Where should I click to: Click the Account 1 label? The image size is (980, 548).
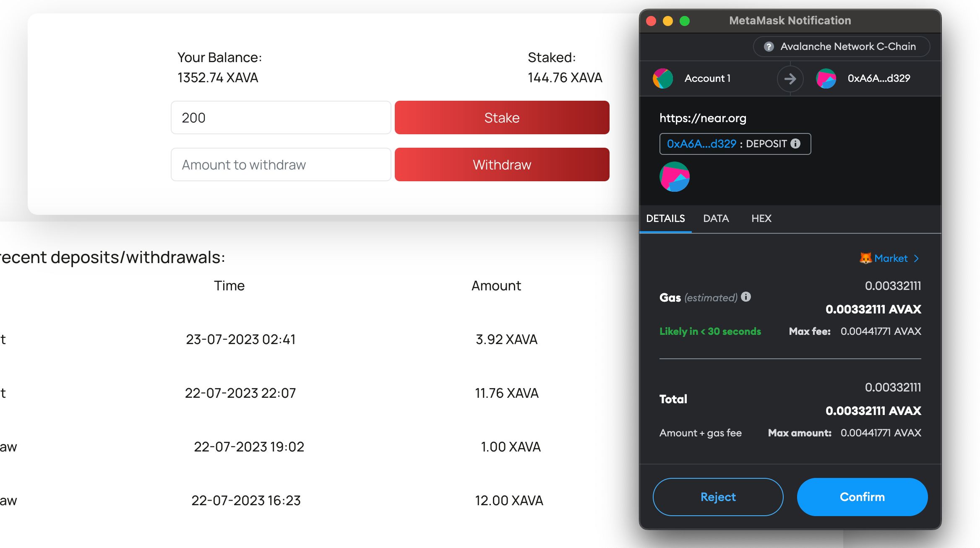pos(707,78)
